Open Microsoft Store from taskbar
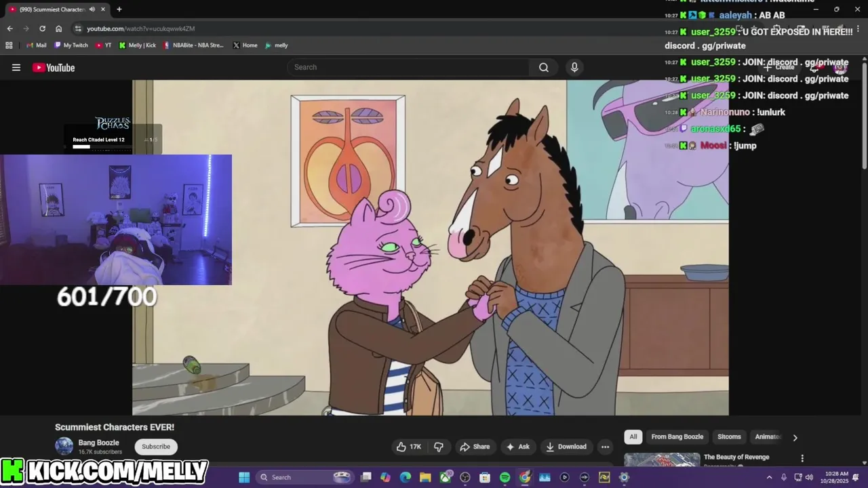 point(485,477)
